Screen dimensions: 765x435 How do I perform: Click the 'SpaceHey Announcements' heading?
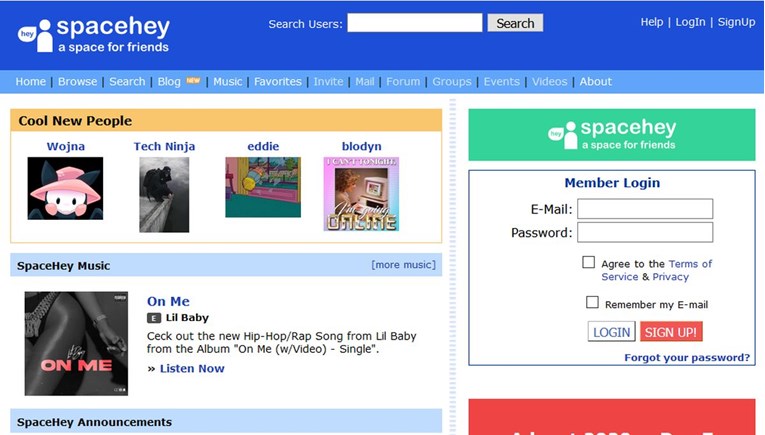pyautogui.click(x=94, y=422)
